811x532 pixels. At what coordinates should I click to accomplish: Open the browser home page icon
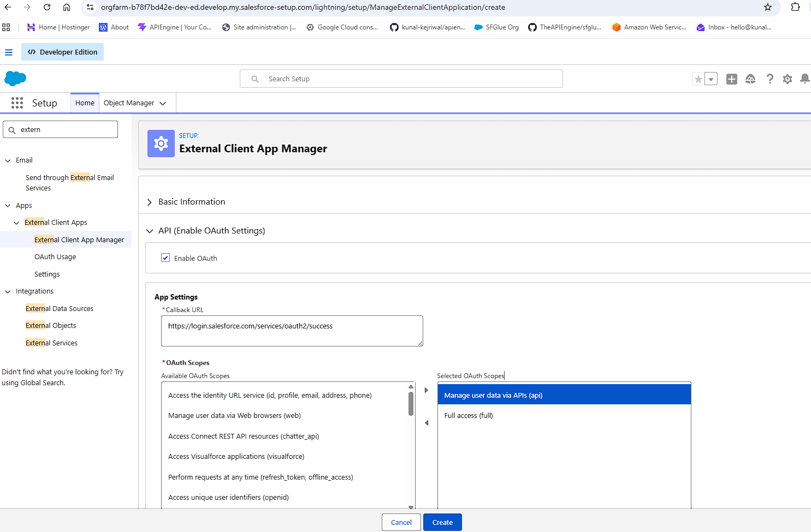[x=67, y=7]
